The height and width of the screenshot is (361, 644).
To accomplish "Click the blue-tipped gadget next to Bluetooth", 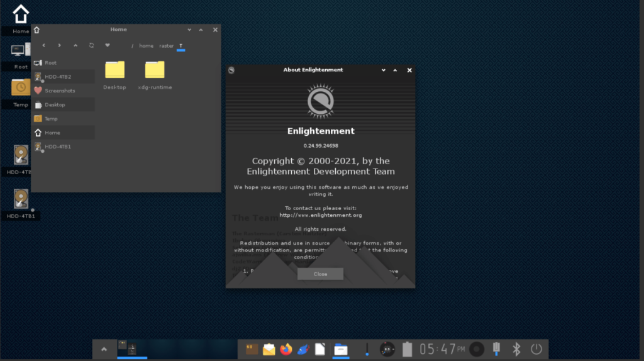I will [x=497, y=349].
